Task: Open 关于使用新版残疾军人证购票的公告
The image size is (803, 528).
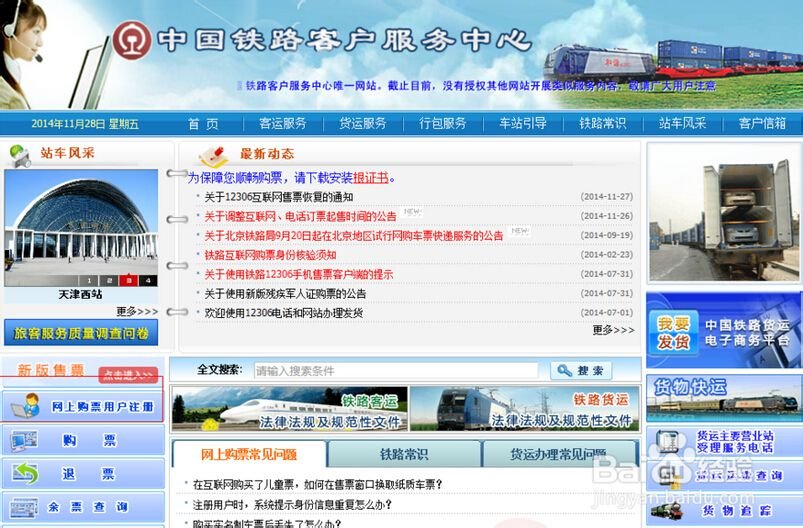Action: click(x=285, y=293)
